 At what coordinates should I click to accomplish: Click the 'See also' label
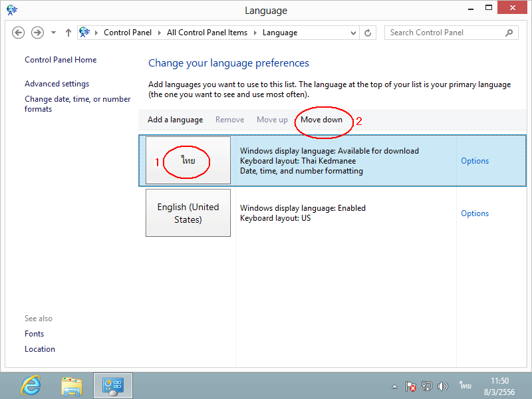(39, 319)
